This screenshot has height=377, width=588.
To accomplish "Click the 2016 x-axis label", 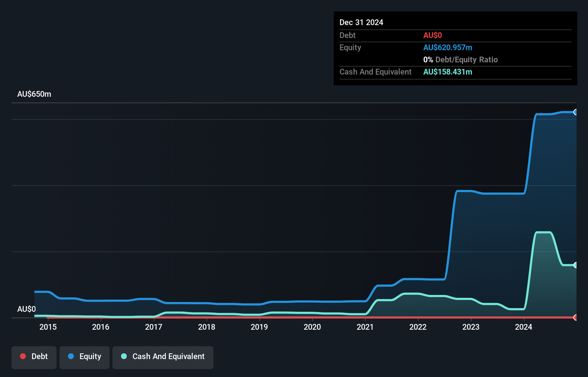I will point(101,327).
